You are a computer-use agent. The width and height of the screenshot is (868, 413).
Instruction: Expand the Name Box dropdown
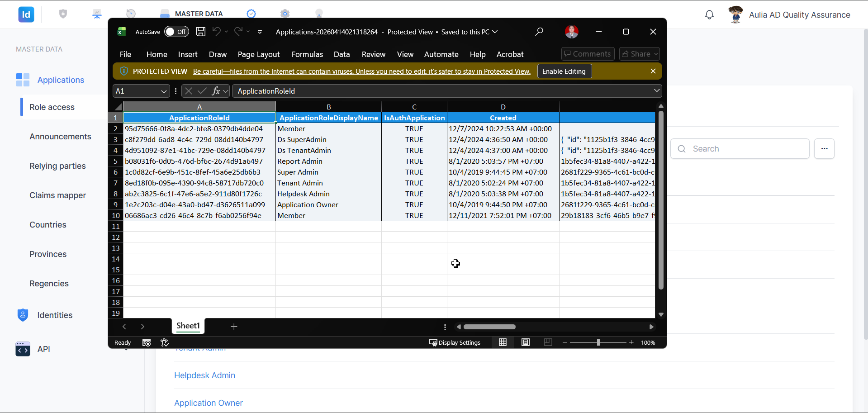coord(164,91)
